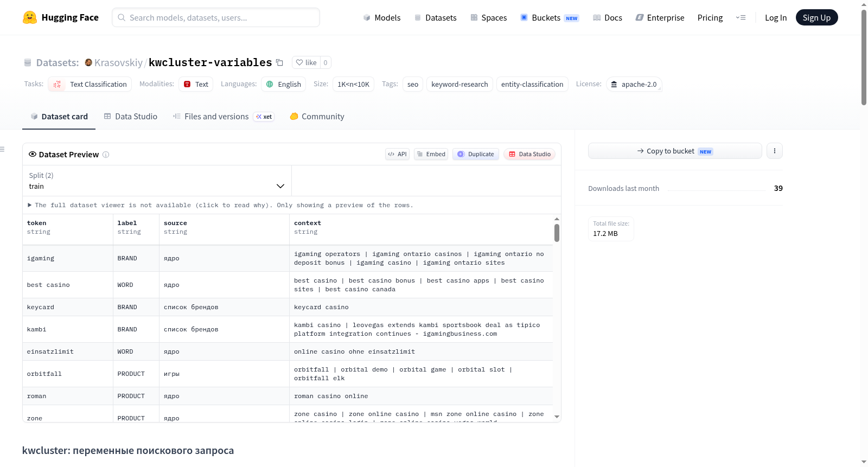Click the Krasovskiy user avatar
This screenshot has height=467, width=868.
coord(88,62)
